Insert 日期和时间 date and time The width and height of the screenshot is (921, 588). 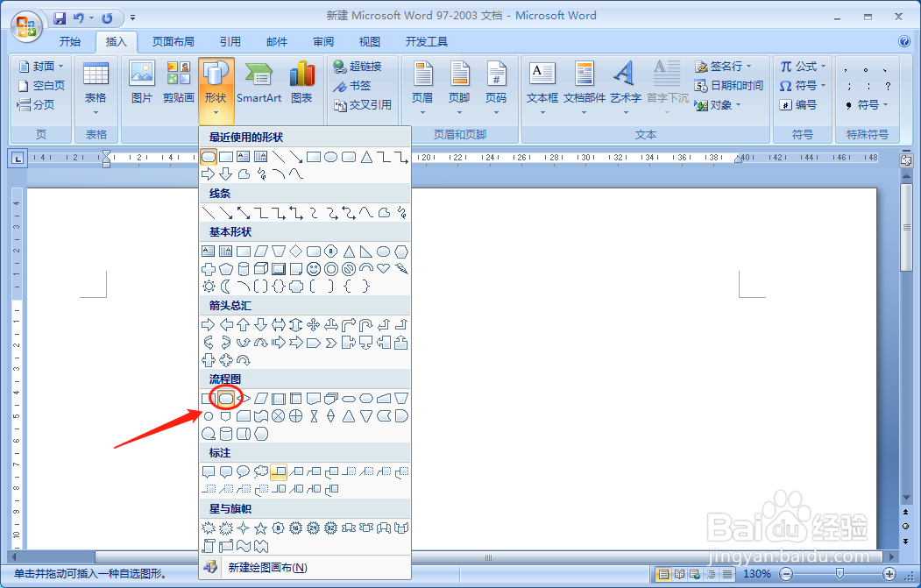pos(728,86)
